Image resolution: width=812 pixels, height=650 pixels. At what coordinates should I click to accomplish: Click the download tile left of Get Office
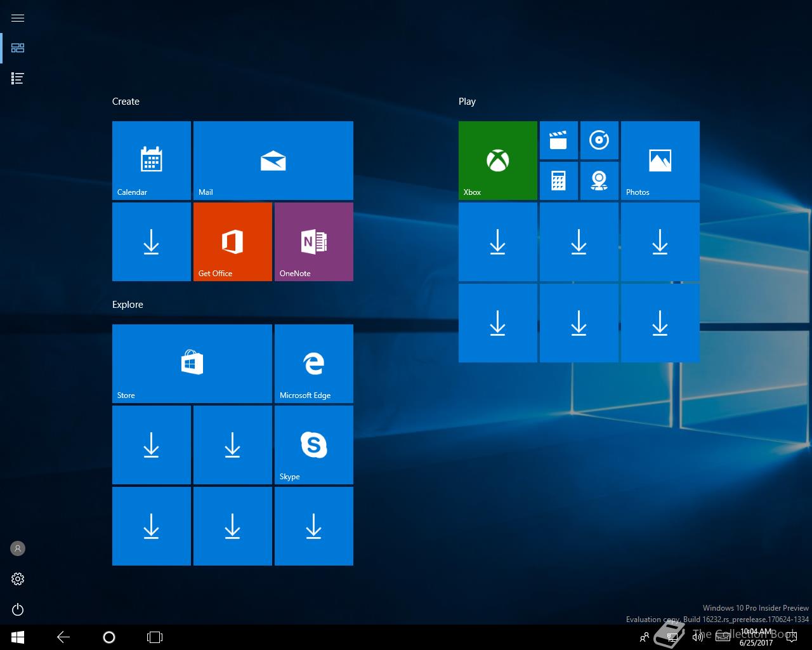tap(152, 242)
